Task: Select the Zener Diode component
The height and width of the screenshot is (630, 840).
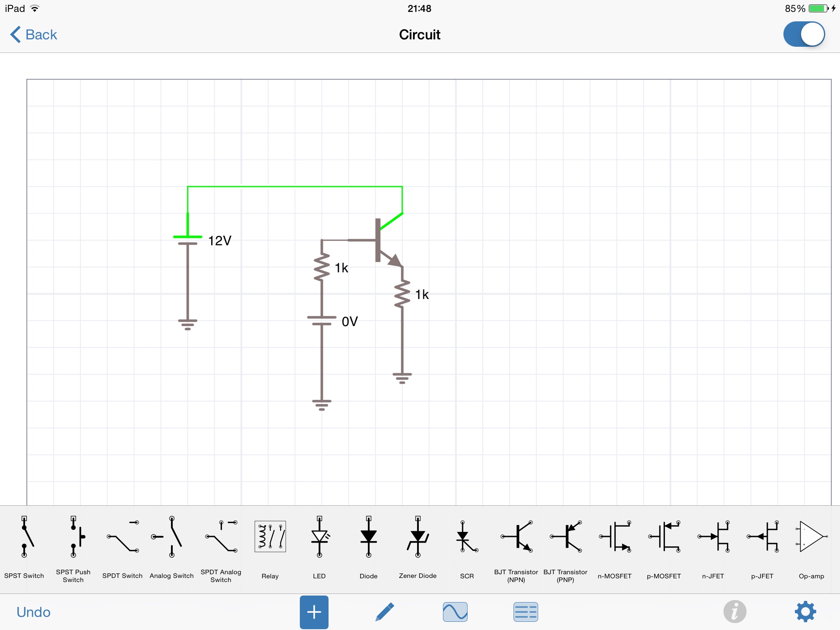Action: (418, 536)
